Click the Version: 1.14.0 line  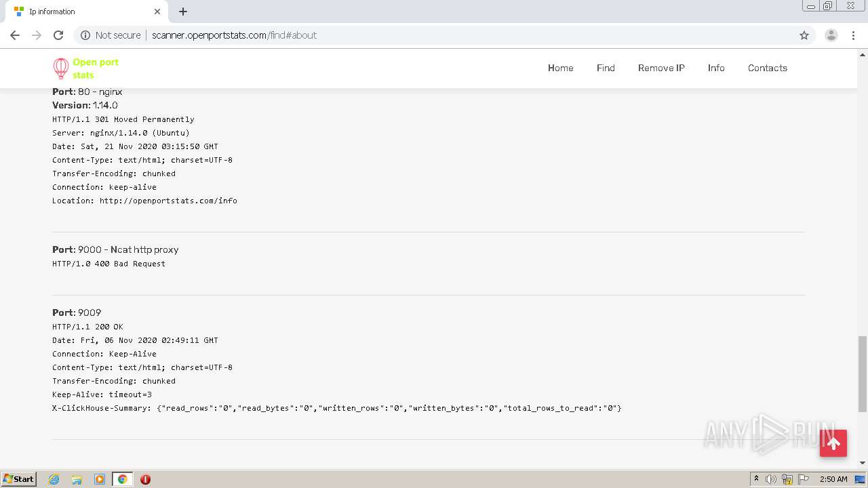[x=85, y=105]
